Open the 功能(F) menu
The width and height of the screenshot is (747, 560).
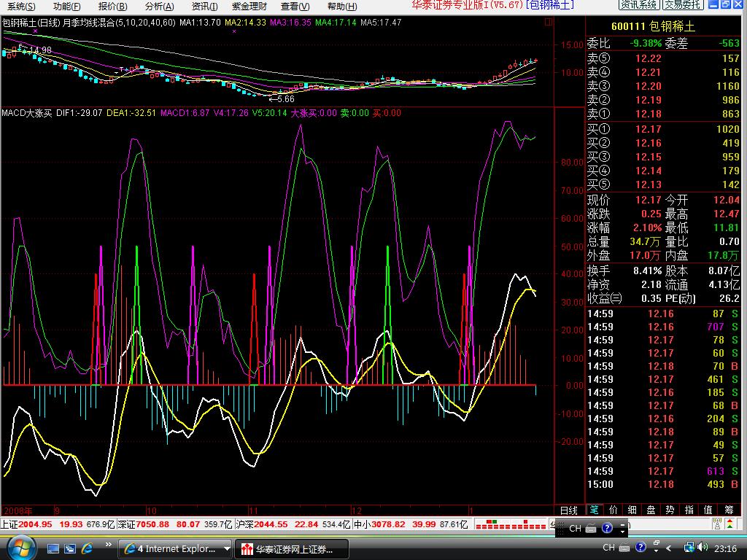(x=66, y=6)
